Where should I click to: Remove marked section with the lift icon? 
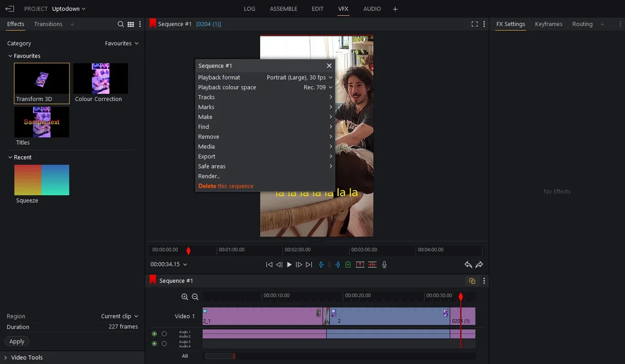tap(360, 264)
